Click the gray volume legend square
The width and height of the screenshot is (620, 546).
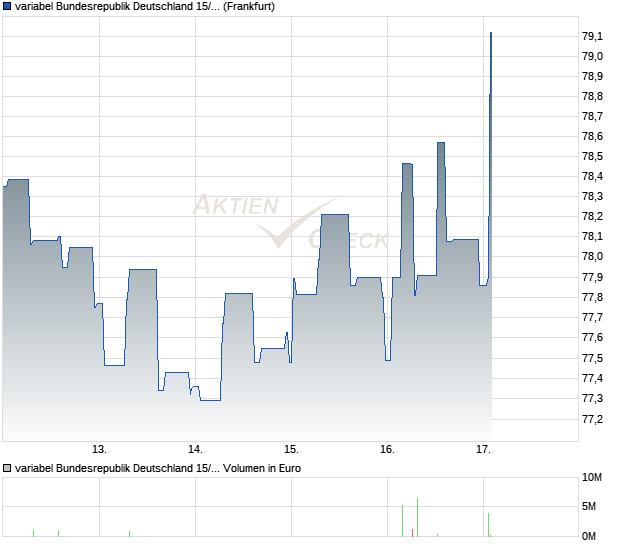(x=7, y=468)
